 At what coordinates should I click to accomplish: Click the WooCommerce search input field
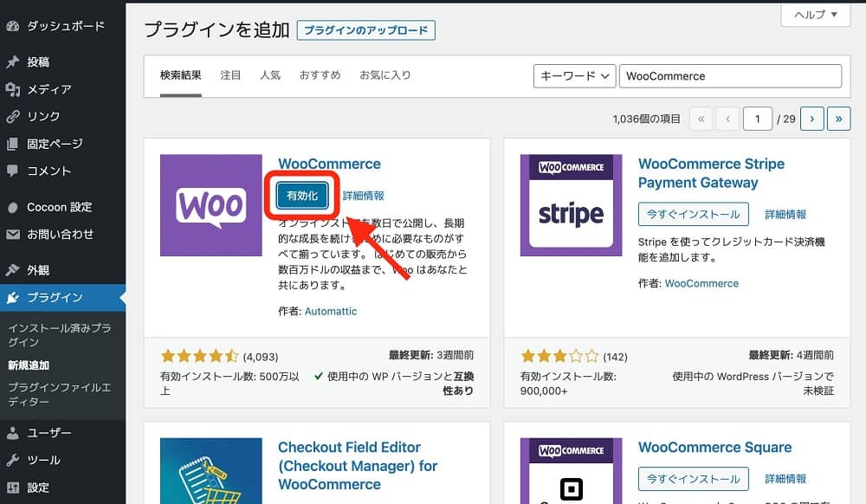tap(731, 76)
